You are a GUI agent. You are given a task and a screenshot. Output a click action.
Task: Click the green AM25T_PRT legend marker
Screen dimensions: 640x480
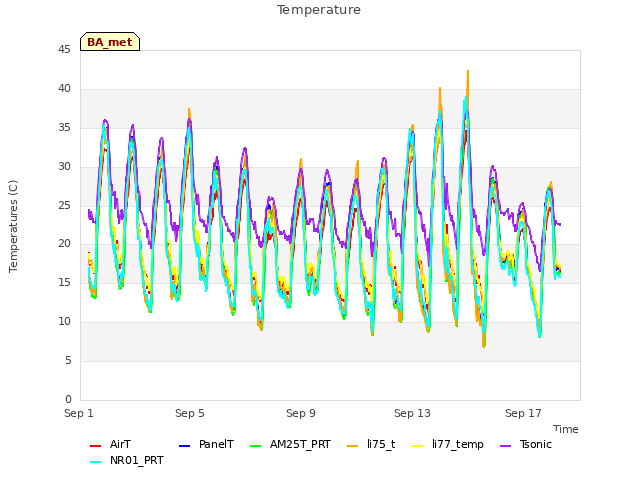click(256, 446)
